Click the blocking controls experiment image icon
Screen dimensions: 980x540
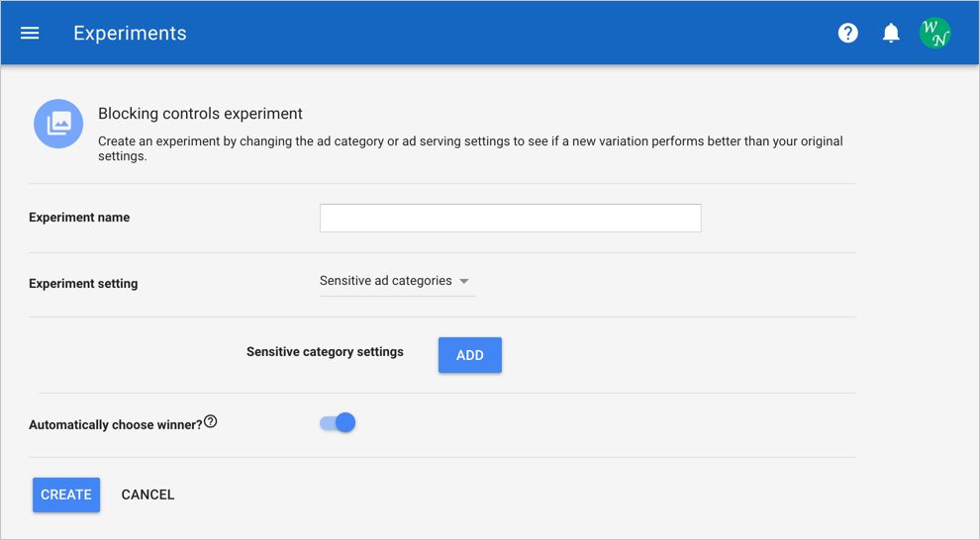[x=58, y=124]
